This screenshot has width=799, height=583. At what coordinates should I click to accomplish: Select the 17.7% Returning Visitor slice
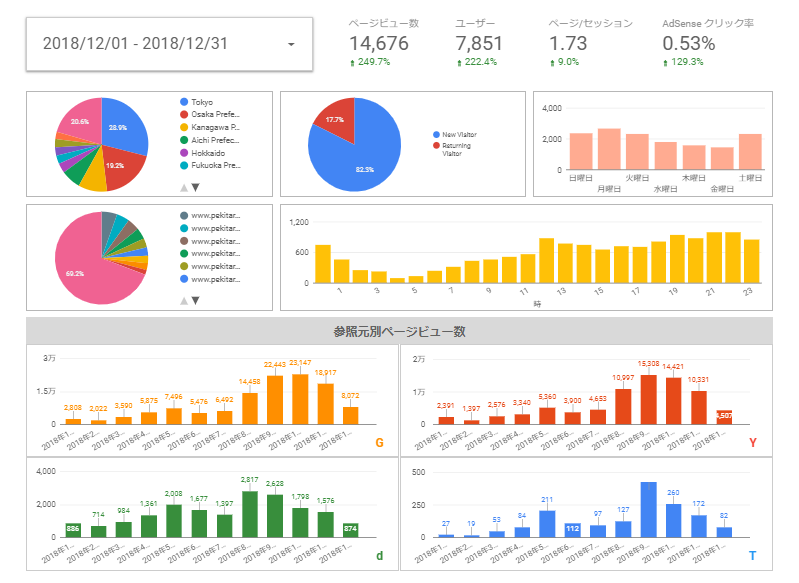coord(337,119)
